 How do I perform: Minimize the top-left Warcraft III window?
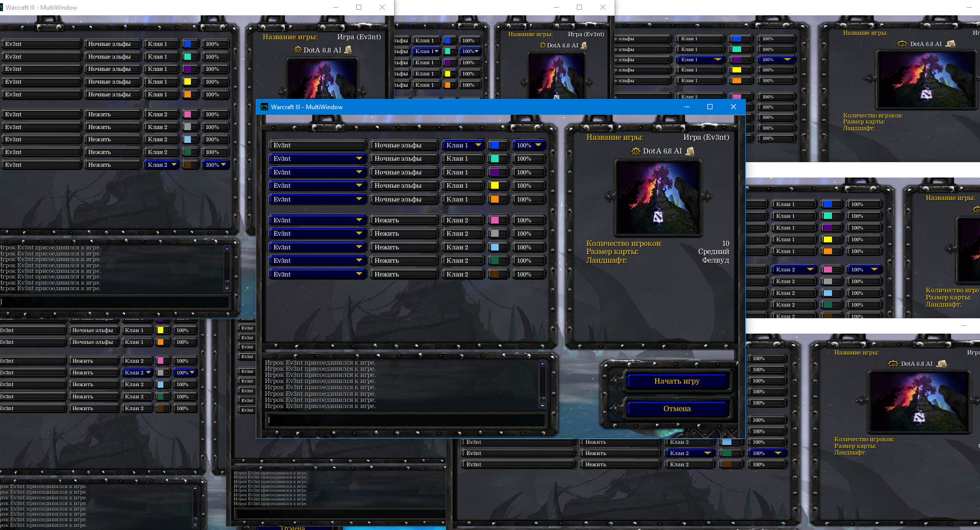(336, 7)
